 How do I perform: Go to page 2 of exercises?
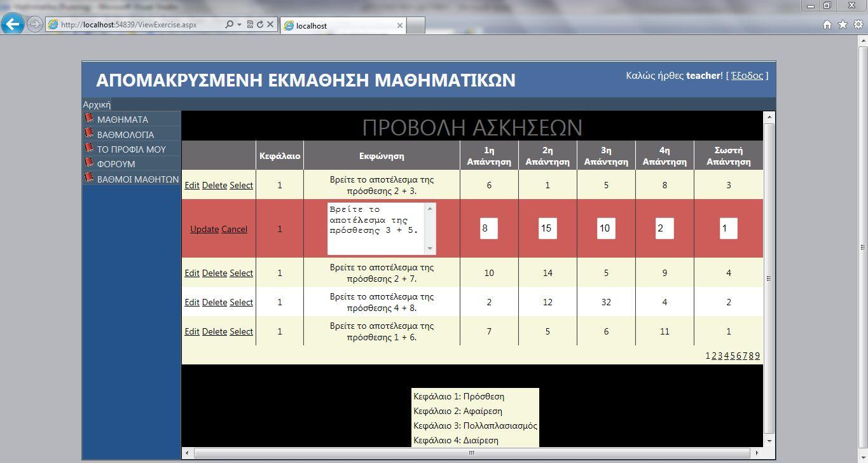[x=713, y=356]
